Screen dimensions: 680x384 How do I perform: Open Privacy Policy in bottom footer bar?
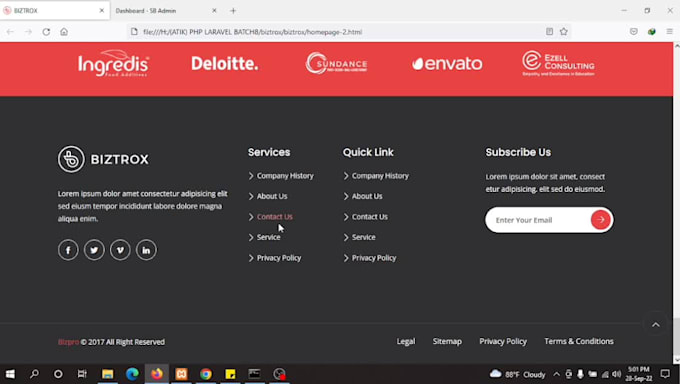point(503,341)
